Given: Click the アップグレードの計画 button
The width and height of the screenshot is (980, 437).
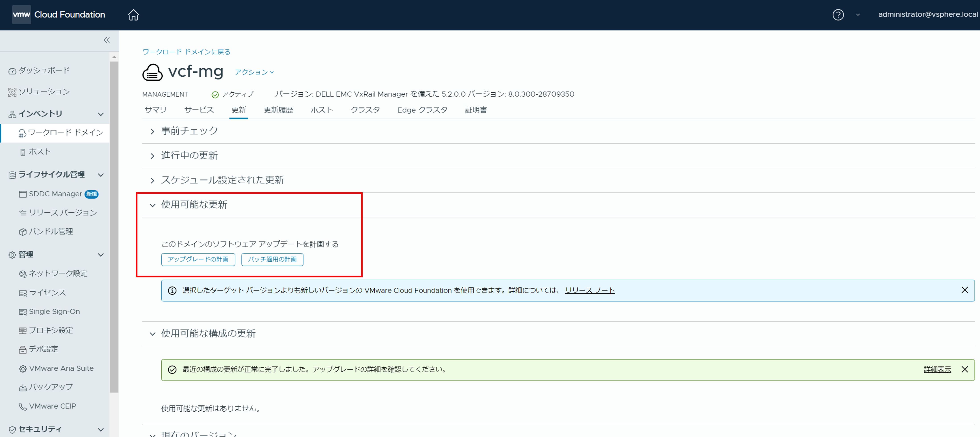Looking at the screenshot, I should coord(198,259).
